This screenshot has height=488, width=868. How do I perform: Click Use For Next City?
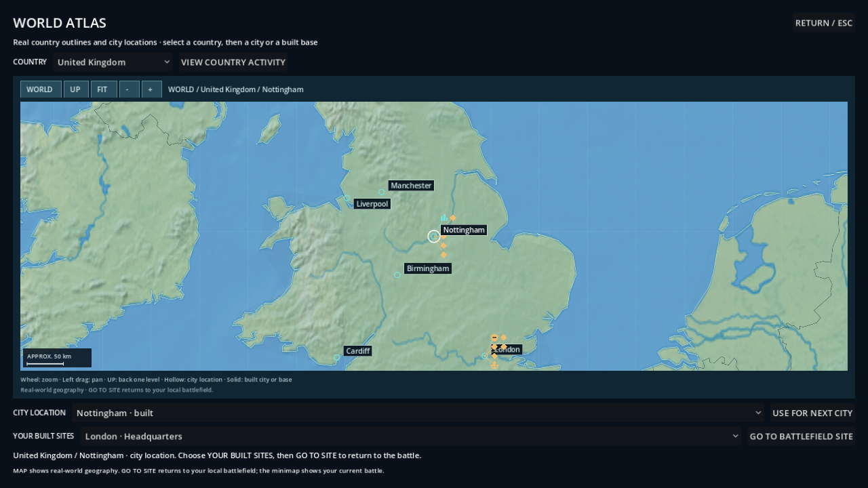pos(812,413)
